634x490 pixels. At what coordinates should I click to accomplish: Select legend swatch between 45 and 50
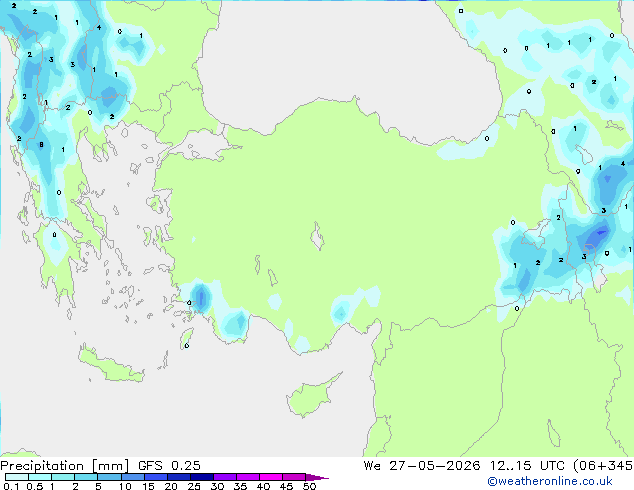click(x=294, y=477)
